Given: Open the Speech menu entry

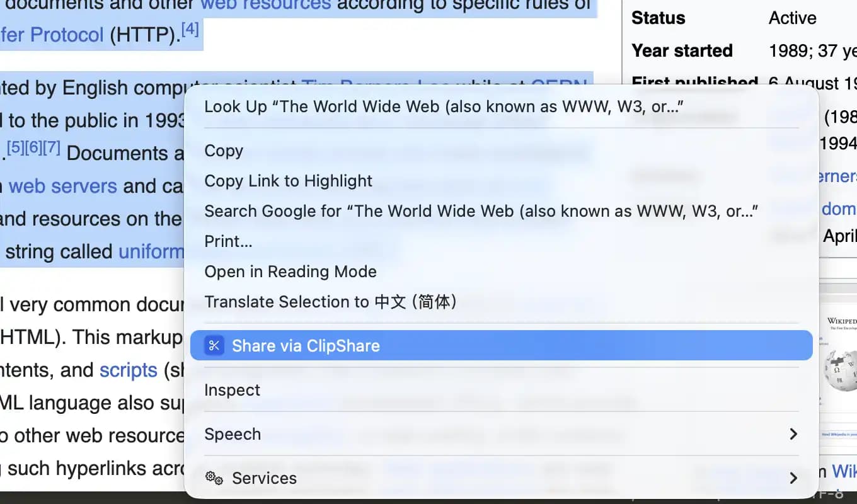Looking at the screenshot, I should coord(501,434).
